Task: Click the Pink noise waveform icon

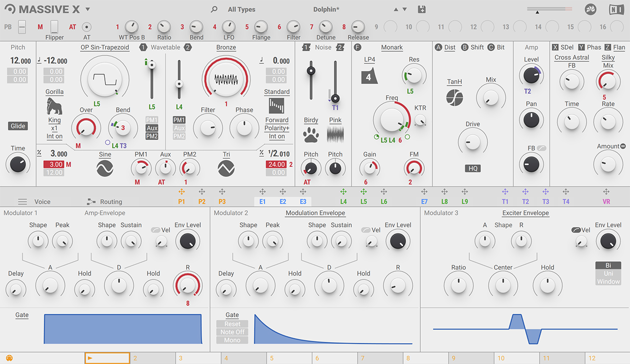Action: point(335,134)
